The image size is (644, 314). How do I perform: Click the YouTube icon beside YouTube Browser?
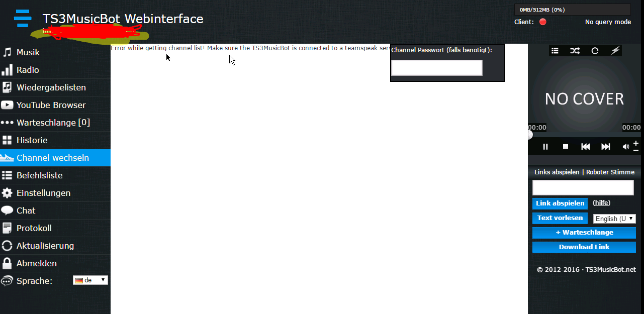coord(7,105)
